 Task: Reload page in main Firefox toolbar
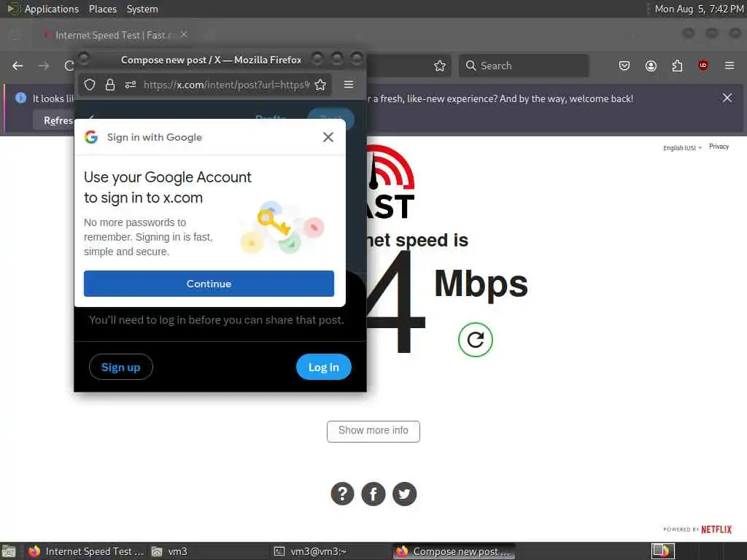pyautogui.click(x=69, y=66)
